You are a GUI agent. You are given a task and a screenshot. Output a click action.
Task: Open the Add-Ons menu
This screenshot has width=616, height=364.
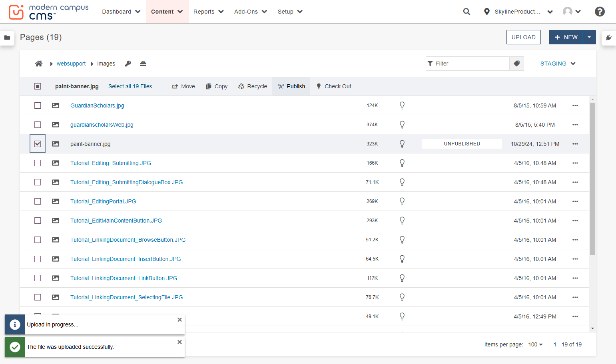251,12
